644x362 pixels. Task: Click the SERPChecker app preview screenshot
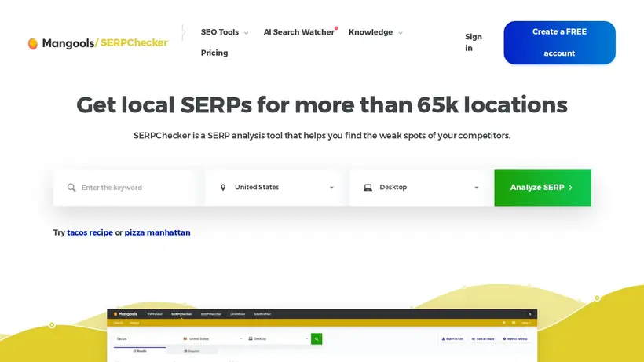(322, 335)
